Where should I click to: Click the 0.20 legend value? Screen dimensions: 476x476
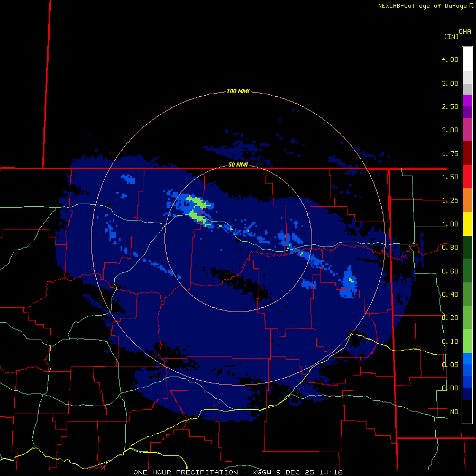[450, 318]
